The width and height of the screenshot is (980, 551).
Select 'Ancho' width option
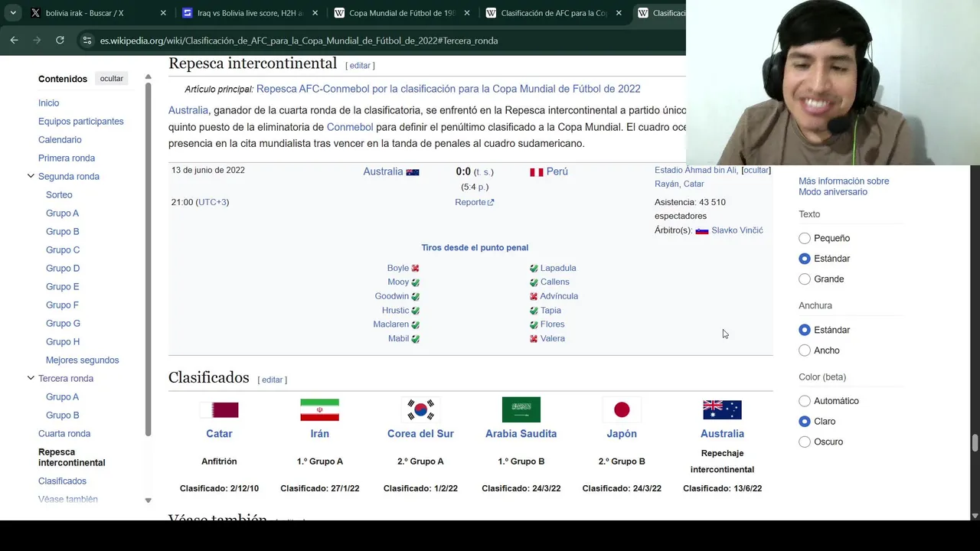804,350
